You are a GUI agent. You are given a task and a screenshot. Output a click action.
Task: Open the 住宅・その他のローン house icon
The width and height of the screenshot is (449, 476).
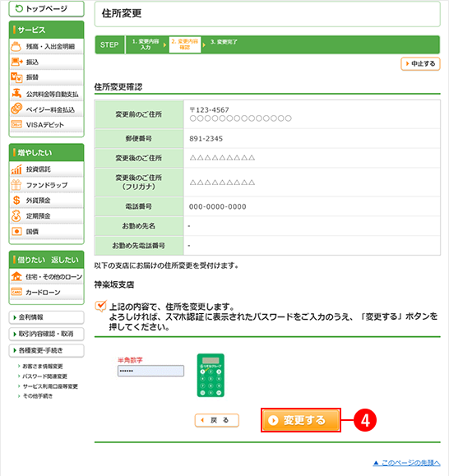[x=16, y=276]
